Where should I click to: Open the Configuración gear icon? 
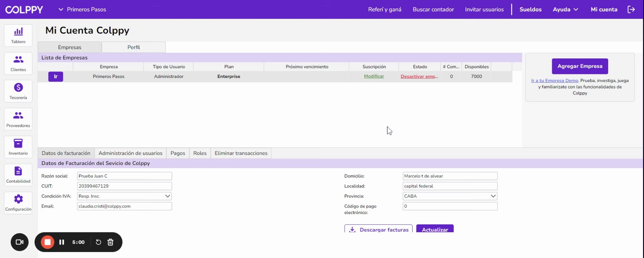tap(18, 203)
